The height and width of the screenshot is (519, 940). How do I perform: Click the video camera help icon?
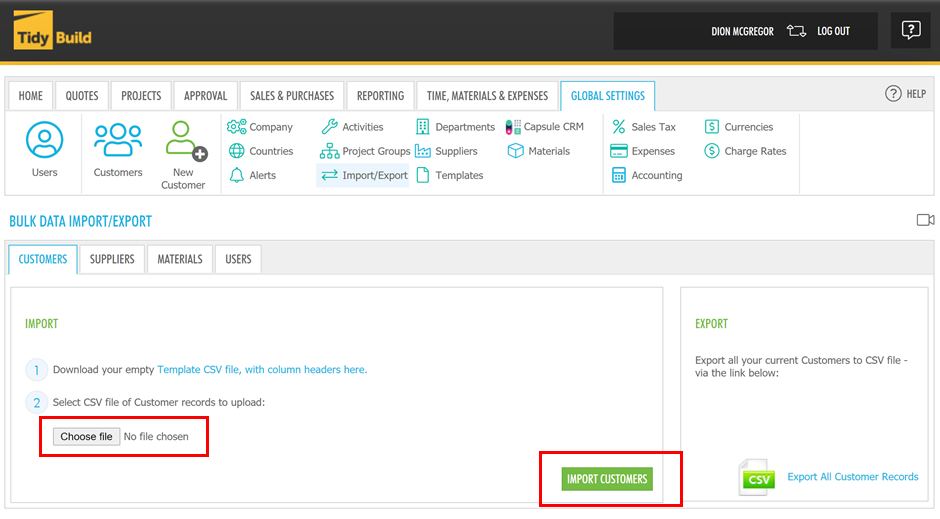pyautogui.click(x=925, y=220)
